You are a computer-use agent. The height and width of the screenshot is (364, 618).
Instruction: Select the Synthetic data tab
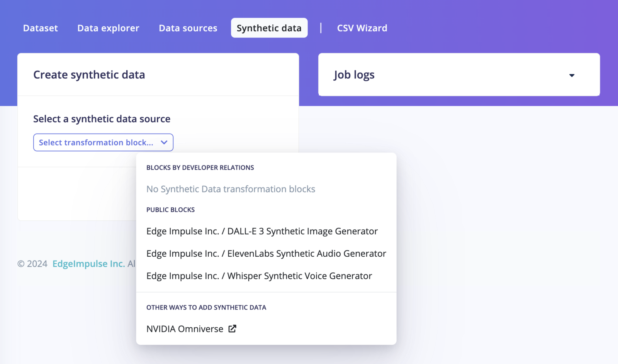[x=269, y=28]
